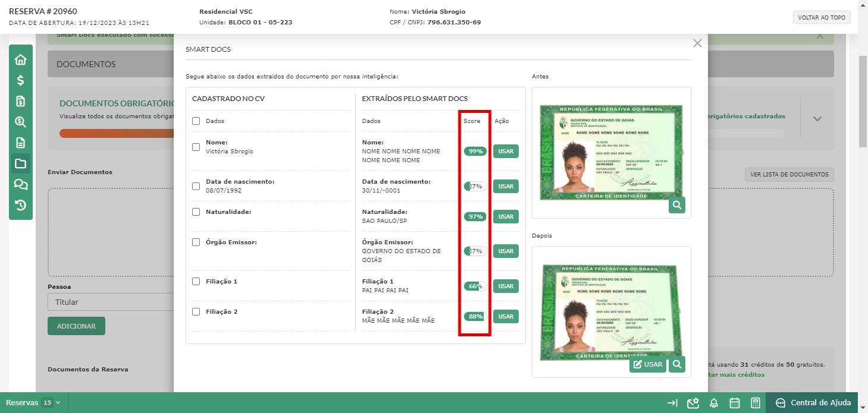
Task: Check the Naturalidade checkbox
Action: pos(196,212)
